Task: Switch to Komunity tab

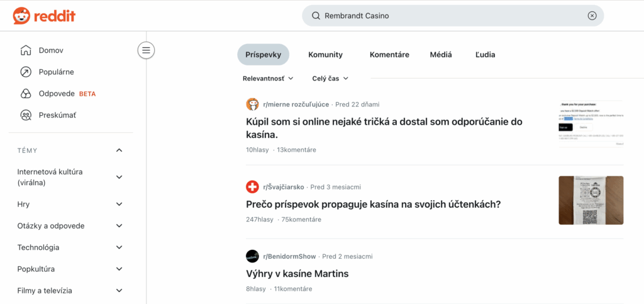Action: click(x=325, y=55)
